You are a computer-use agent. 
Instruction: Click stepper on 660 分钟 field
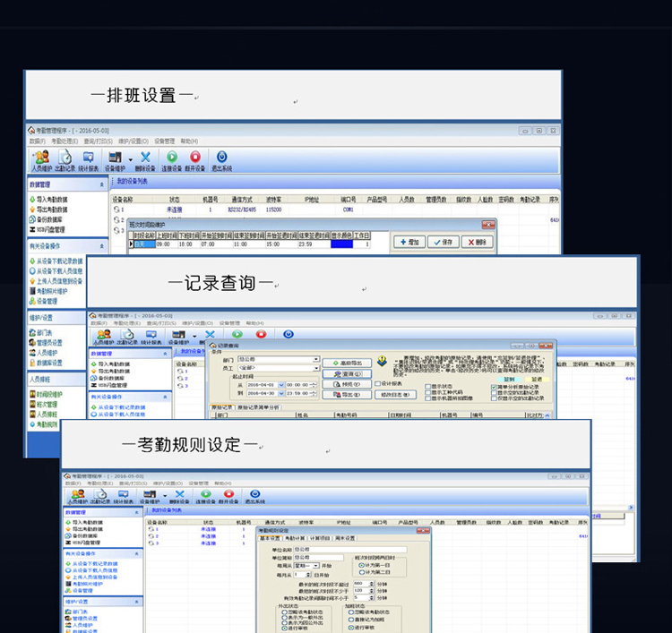pos(372,584)
